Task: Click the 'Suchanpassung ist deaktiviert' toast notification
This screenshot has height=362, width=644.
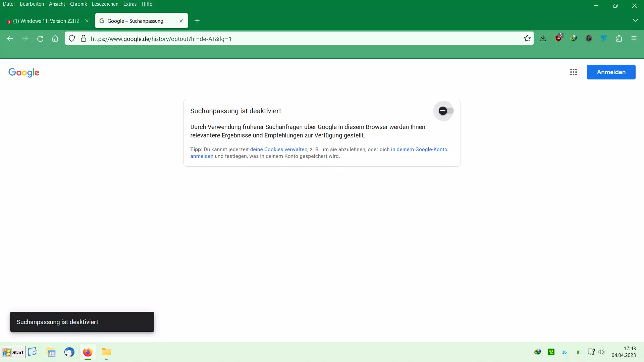Action: click(x=82, y=322)
